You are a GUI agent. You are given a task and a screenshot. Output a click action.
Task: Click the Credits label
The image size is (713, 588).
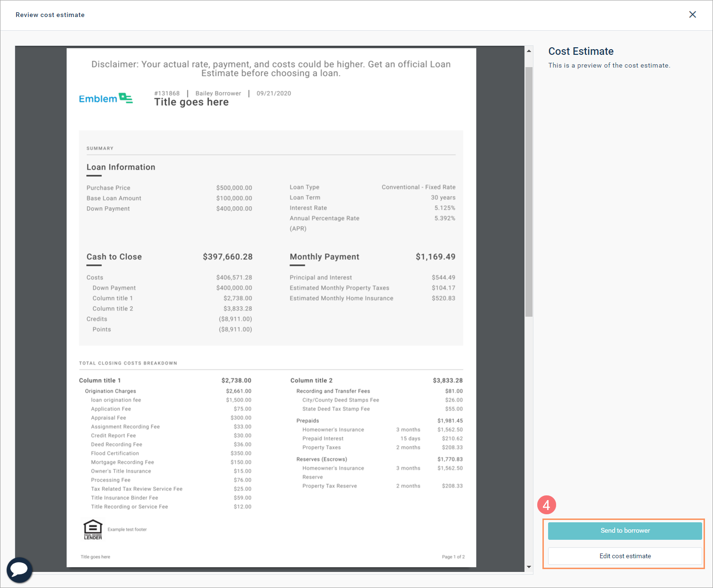97,319
